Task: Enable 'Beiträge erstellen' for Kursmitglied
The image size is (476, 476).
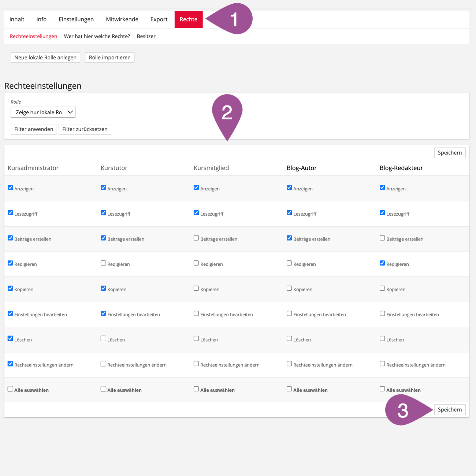Action: coord(196,238)
